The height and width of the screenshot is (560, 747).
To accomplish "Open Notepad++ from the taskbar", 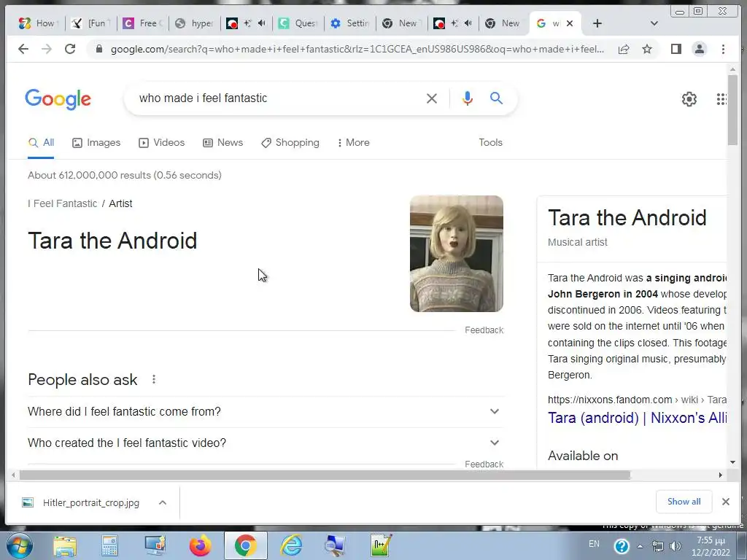I will click(x=381, y=546).
